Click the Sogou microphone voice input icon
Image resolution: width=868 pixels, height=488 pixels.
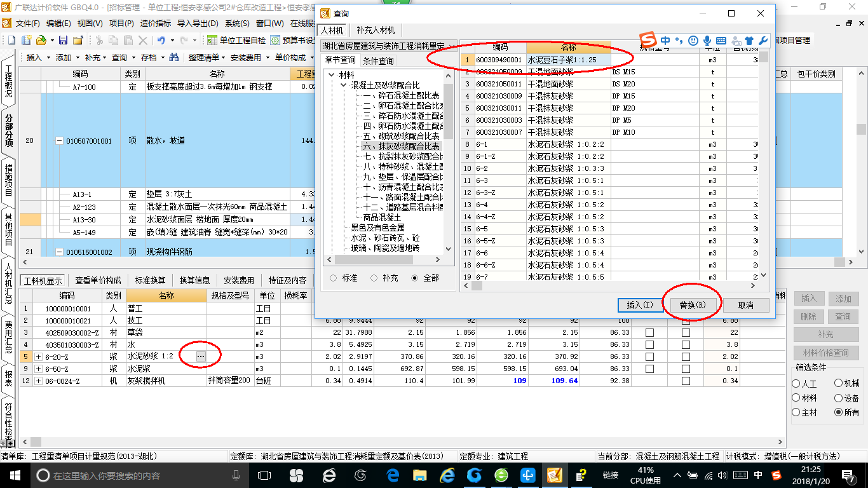(x=707, y=40)
